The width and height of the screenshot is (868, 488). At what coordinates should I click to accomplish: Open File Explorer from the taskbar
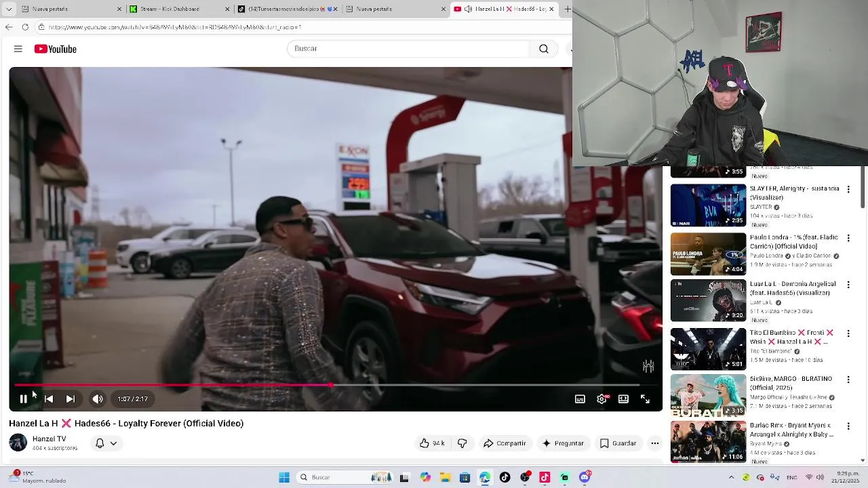445,477
